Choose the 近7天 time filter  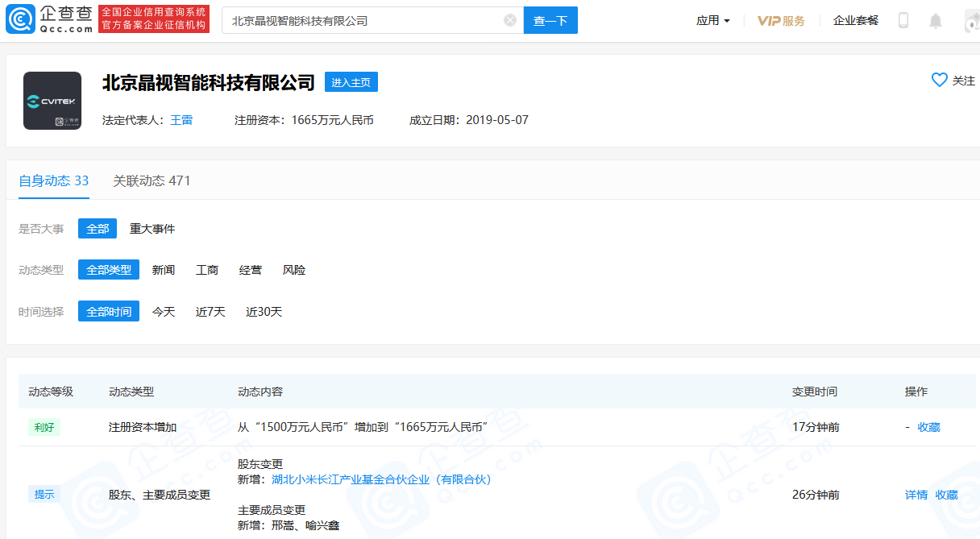coord(210,312)
